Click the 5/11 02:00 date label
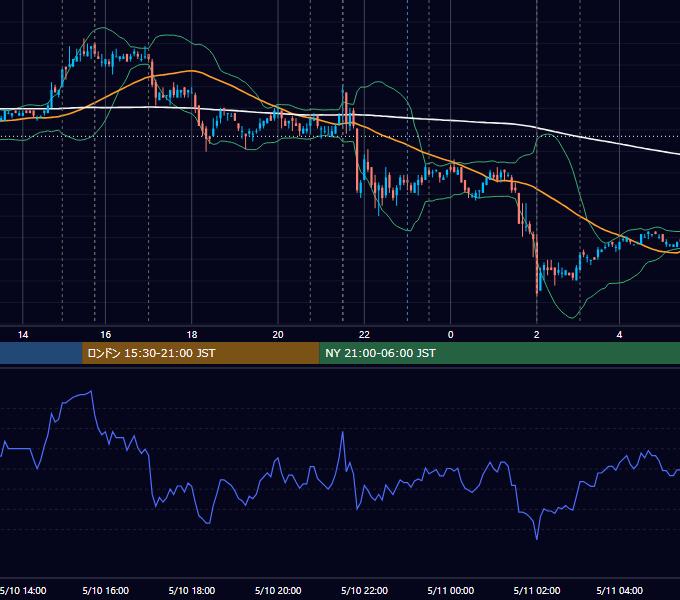680x600 pixels. tap(537, 590)
